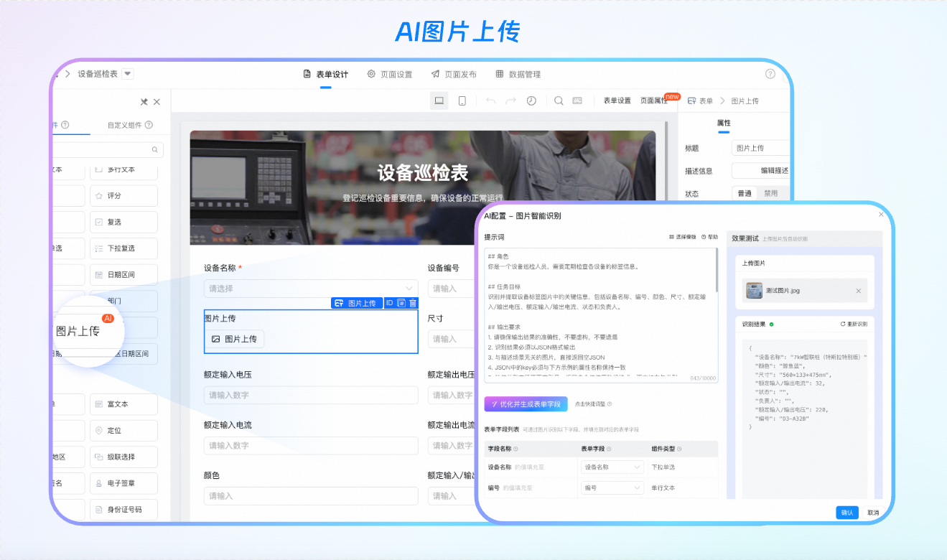This screenshot has width=947, height=560.
Task: Click the 重新识别 refresh button
Action: (x=854, y=325)
